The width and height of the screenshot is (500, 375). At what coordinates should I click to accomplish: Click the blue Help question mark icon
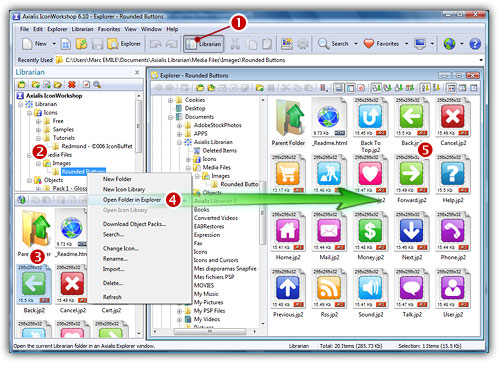[x=475, y=44]
